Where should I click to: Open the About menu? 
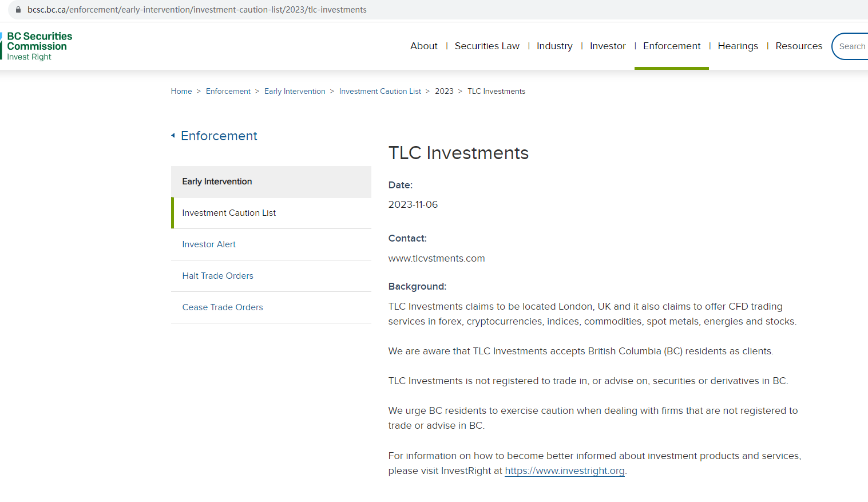423,46
